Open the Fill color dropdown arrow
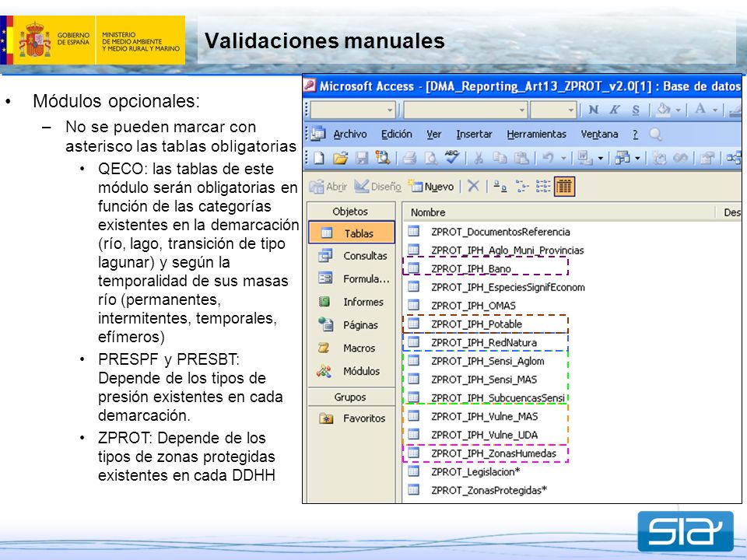This screenshot has height=560, width=747. coord(678,110)
